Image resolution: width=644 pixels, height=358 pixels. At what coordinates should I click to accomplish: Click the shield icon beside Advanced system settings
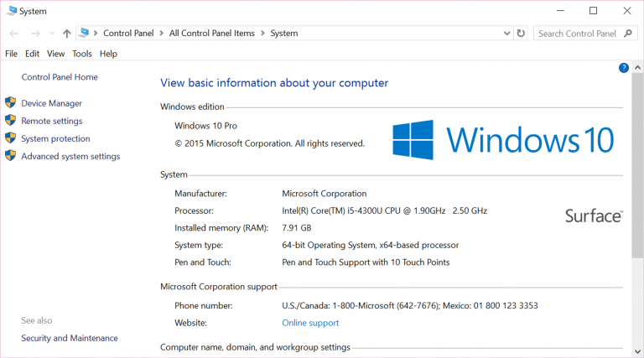11,156
